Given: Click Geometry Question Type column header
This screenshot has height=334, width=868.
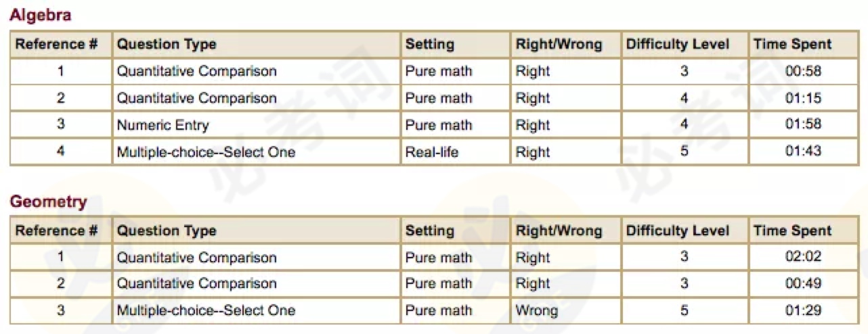Looking at the screenshot, I should coord(257,231).
